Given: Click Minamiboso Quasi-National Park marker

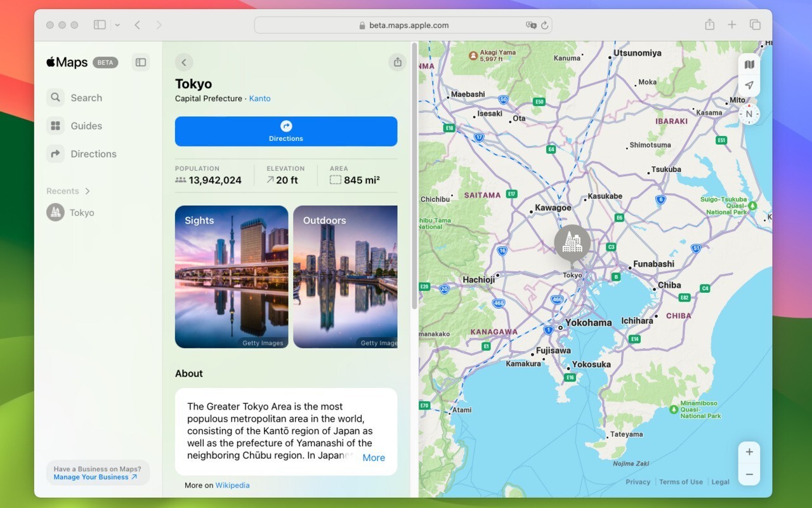Looking at the screenshot, I should coord(672,409).
